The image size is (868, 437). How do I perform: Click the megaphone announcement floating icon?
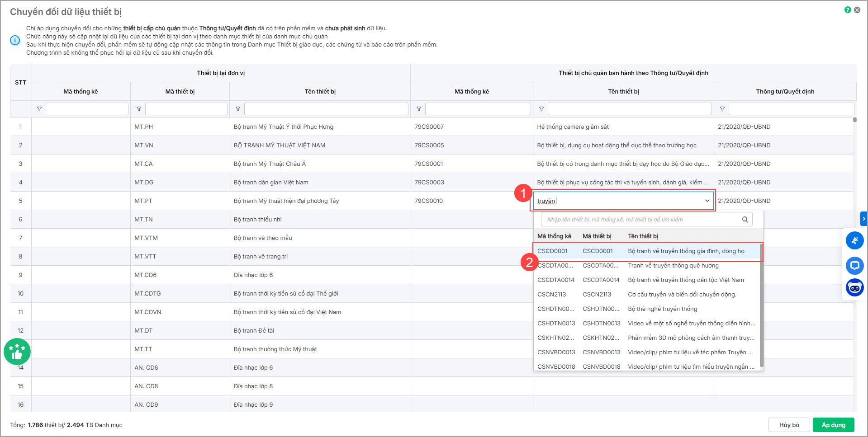pyautogui.click(x=854, y=240)
